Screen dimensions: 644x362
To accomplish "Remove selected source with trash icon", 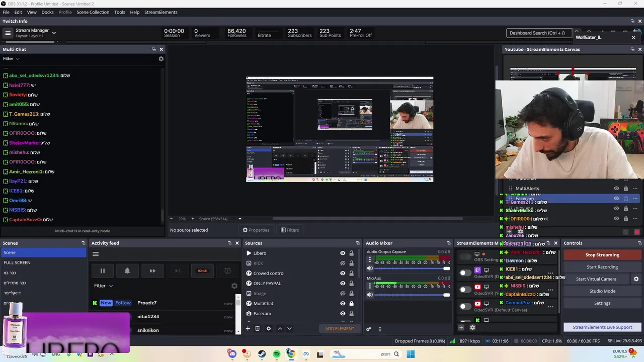I will click(257, 328).
